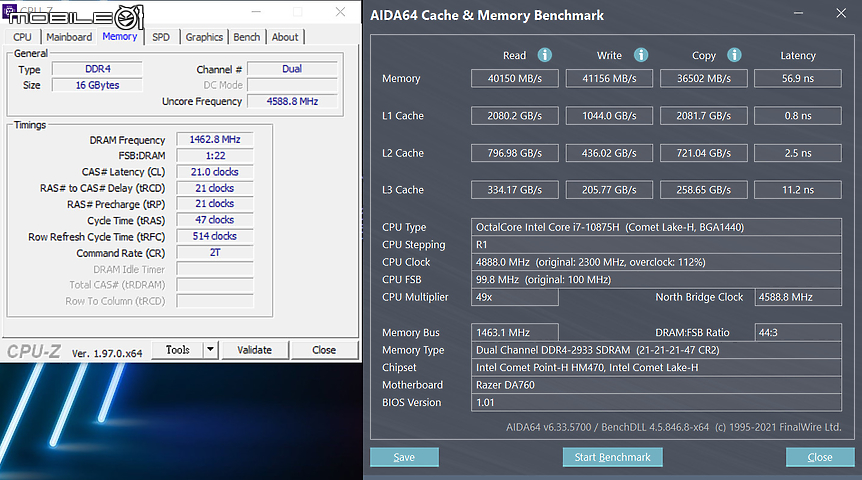The image size is (862, 480).
Task: Click the Uncore Frequency value in CPU-Z
Action: click(292, 101)
